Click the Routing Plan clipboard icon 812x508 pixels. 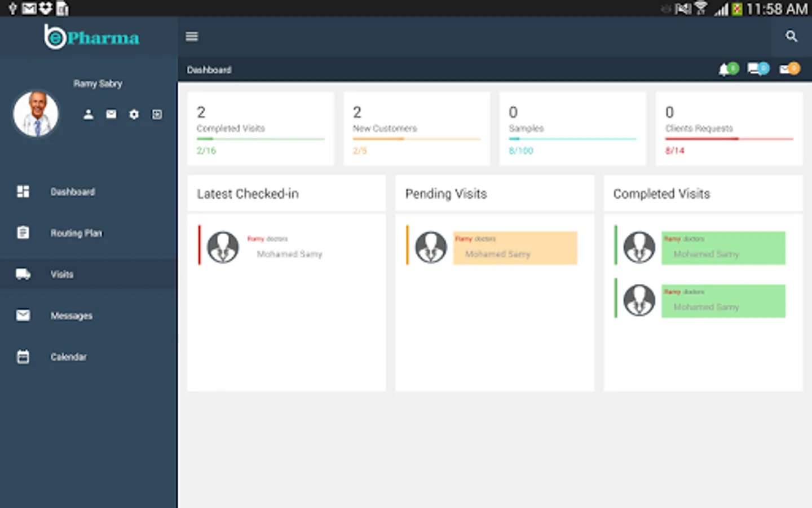tap(23, 233)
